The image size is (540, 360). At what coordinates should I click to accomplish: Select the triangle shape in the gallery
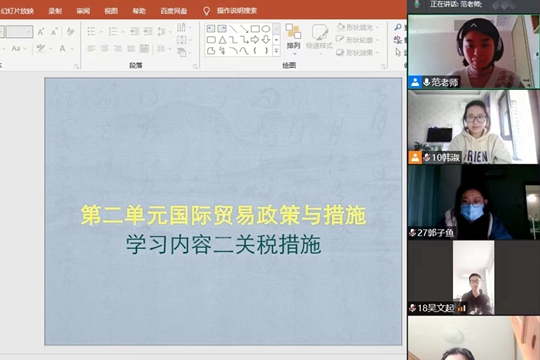coord(222,40)
